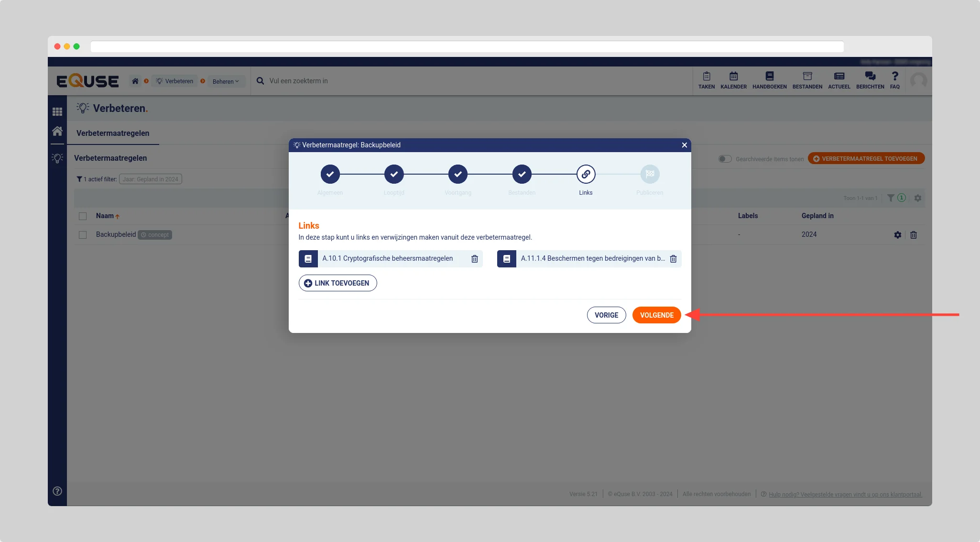Open the Kalender icon

click(x=733, y=80)
